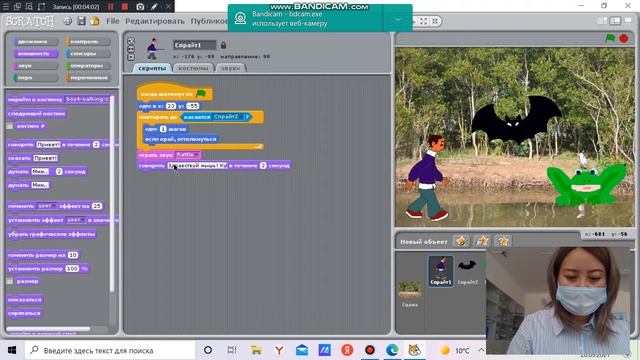
Task: Click the shrink sprite toolbar tool
Action: [435, 21]
